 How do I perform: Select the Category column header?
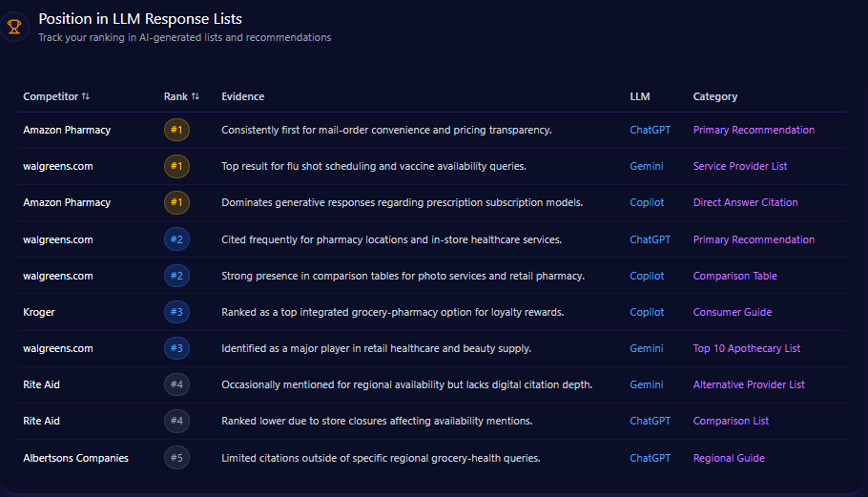(x=714, y=96)
